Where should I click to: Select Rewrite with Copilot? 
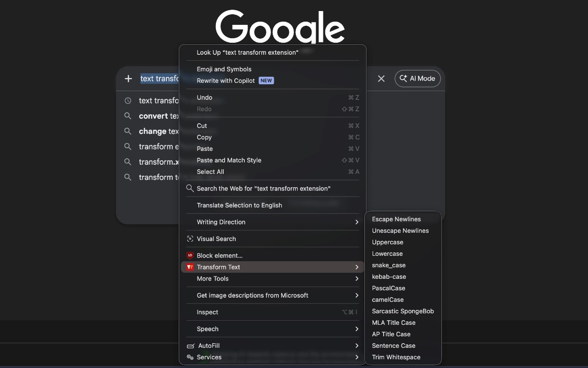pyautogui.click(x=272, y=80)
